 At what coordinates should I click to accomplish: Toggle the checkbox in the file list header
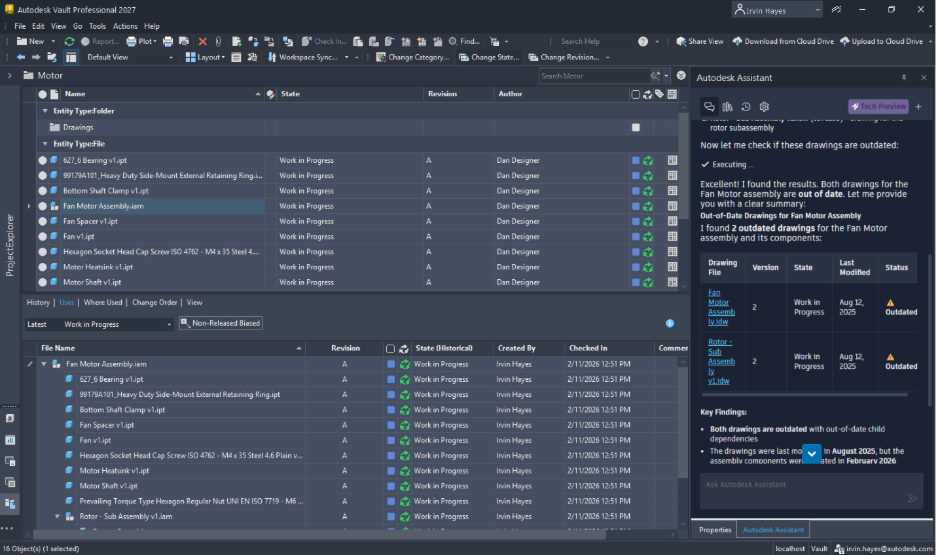(x=636, y=94)
